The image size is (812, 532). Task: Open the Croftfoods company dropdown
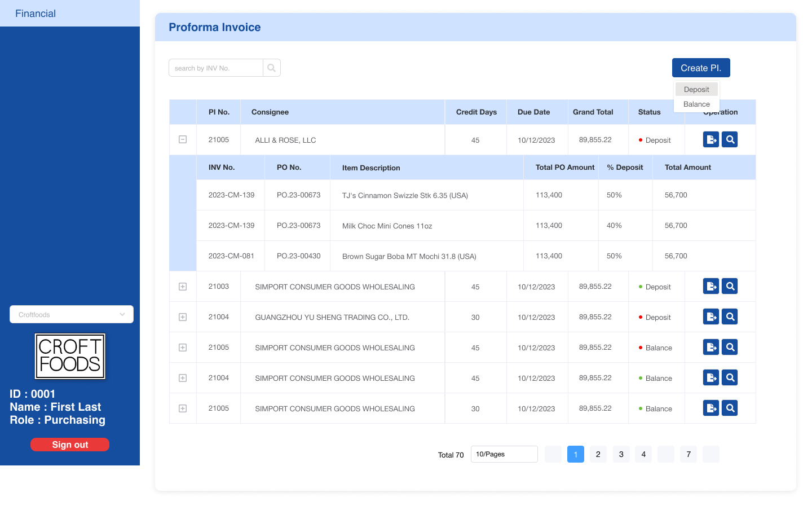72,314
